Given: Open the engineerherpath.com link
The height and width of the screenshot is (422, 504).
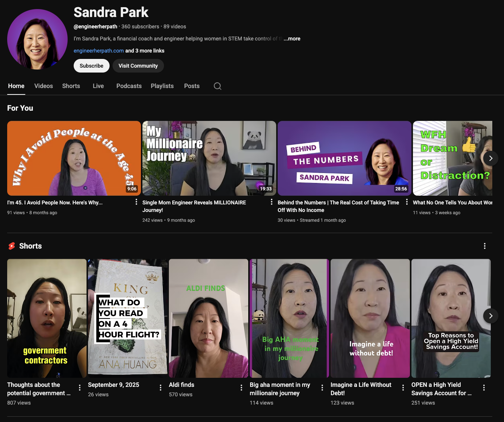Looking at the screenshot, I should tap(99, 51).
